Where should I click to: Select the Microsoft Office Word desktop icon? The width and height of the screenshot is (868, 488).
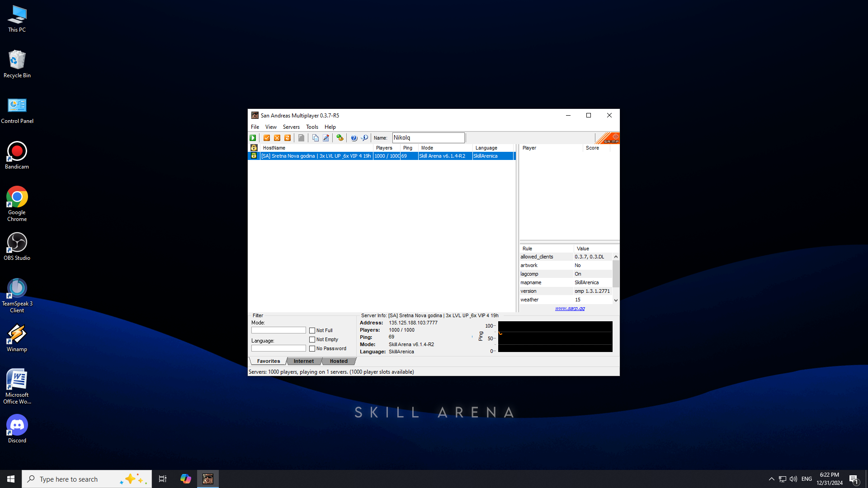17,386
